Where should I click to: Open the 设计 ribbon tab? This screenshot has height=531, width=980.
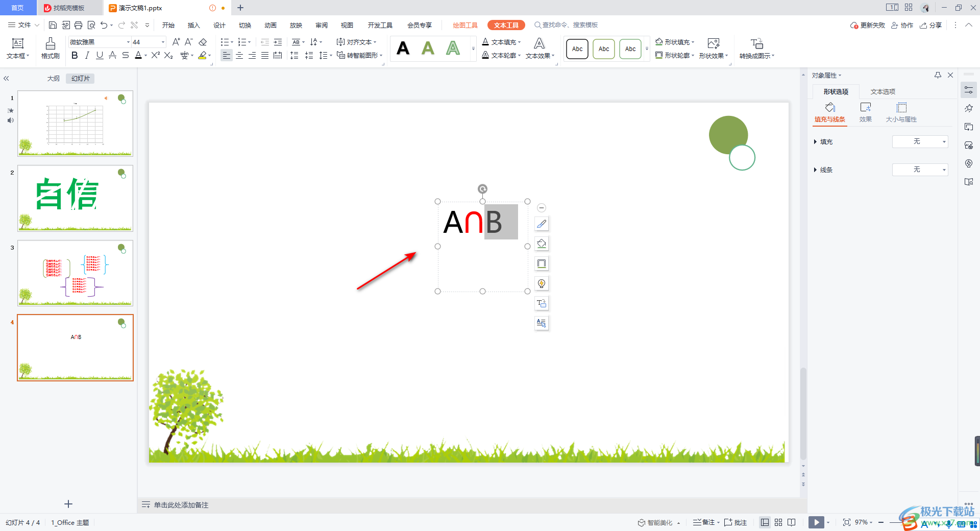(219, 25)
